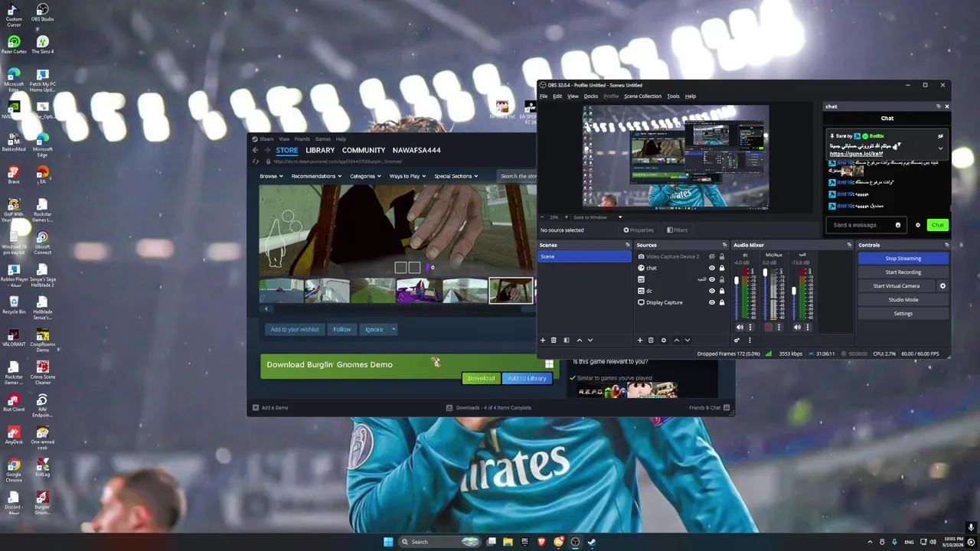This screenshot has width=980, height=551.
Task: Open OBS Studio desktop shortcut
Action: click(x=42, y=13)
